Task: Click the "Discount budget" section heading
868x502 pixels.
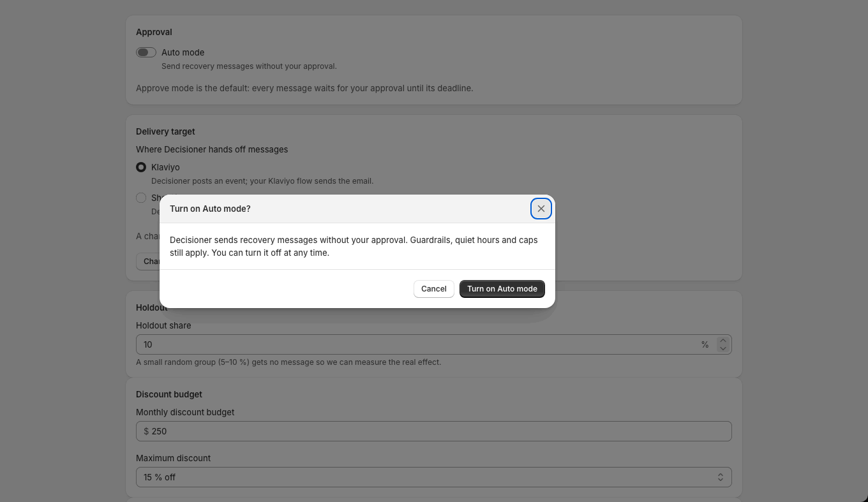Action: pyautogui.click(x=169, y=394)
